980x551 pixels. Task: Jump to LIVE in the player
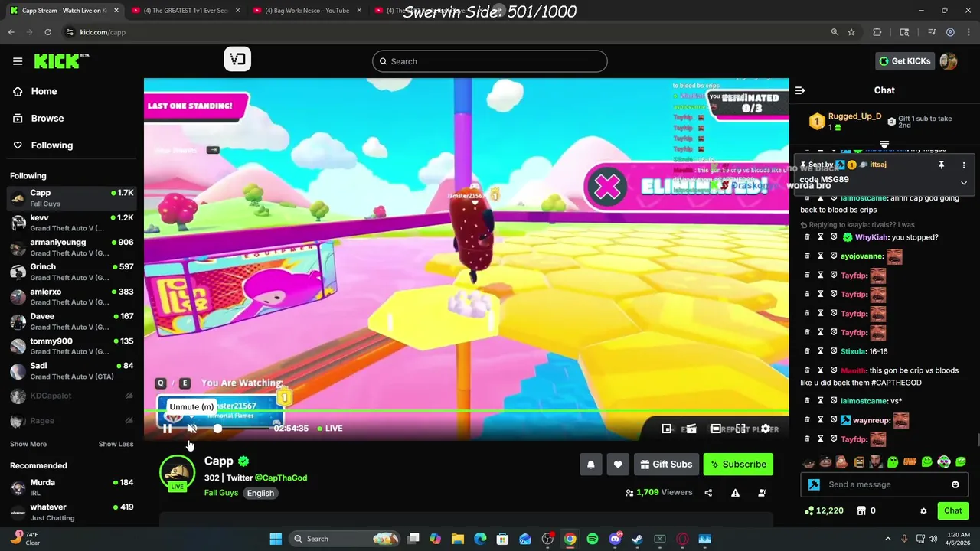pos(330,429)
